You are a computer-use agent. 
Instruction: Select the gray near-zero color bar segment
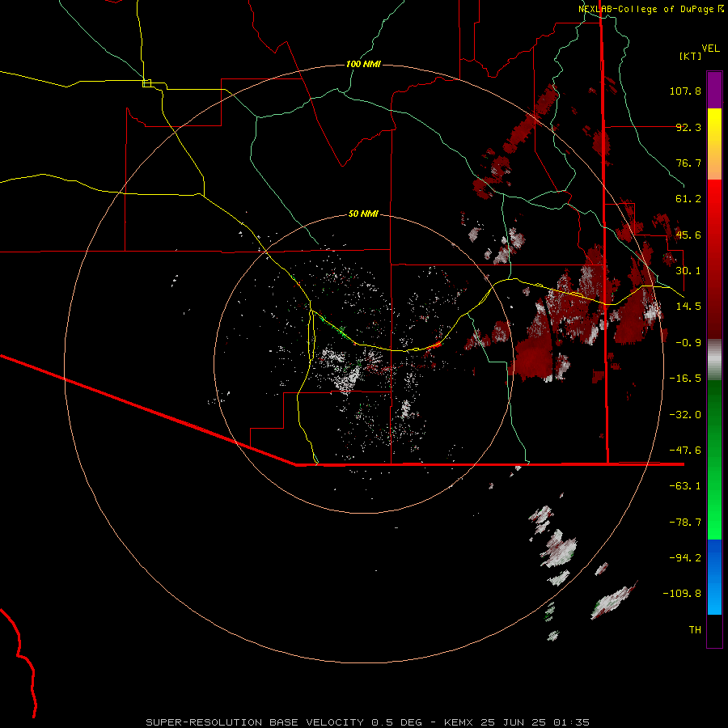point(714,360)
